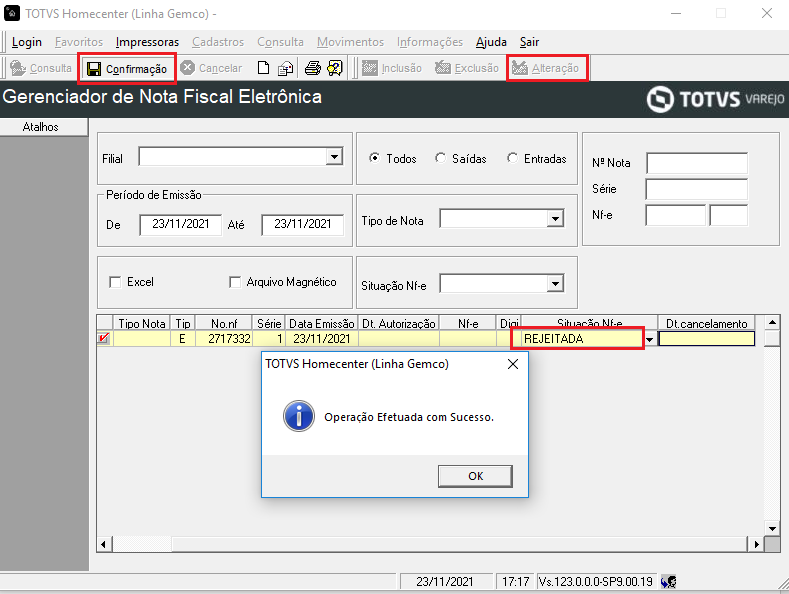Click the status bar user icon
The image size is (789, 594).
(669, 582)
